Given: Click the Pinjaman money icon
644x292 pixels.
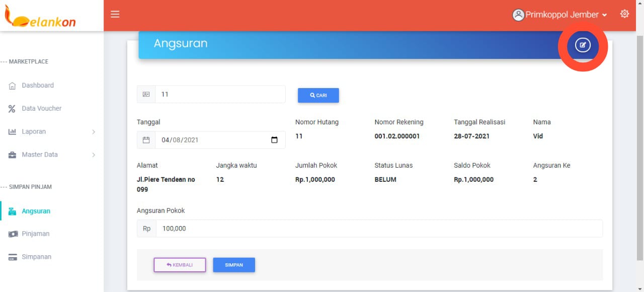Looking at the screenshot, I should pyautogui.click(x=13, y=234).
